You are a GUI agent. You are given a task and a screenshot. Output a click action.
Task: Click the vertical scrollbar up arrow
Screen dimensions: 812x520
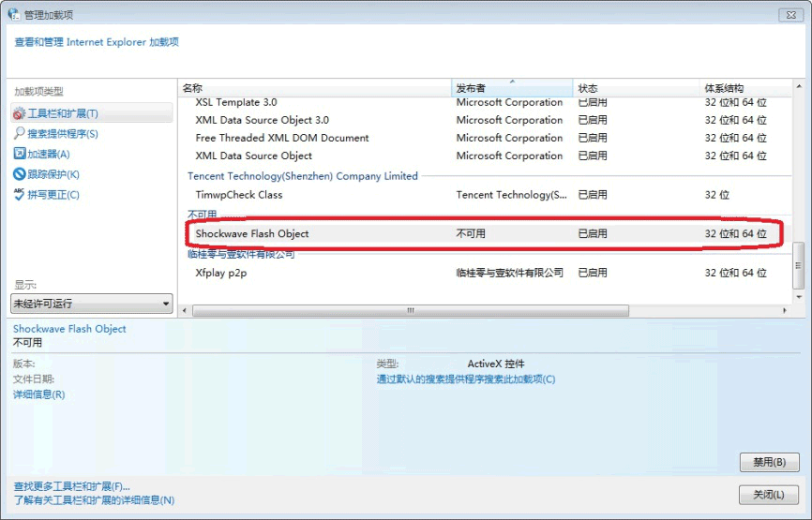pyautogui.click(x=799, y=86)
